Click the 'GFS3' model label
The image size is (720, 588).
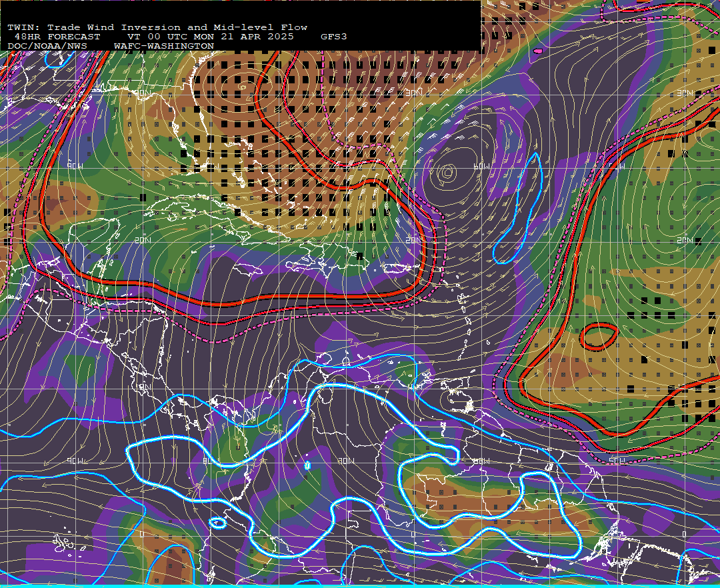click(x=334, y=37)
